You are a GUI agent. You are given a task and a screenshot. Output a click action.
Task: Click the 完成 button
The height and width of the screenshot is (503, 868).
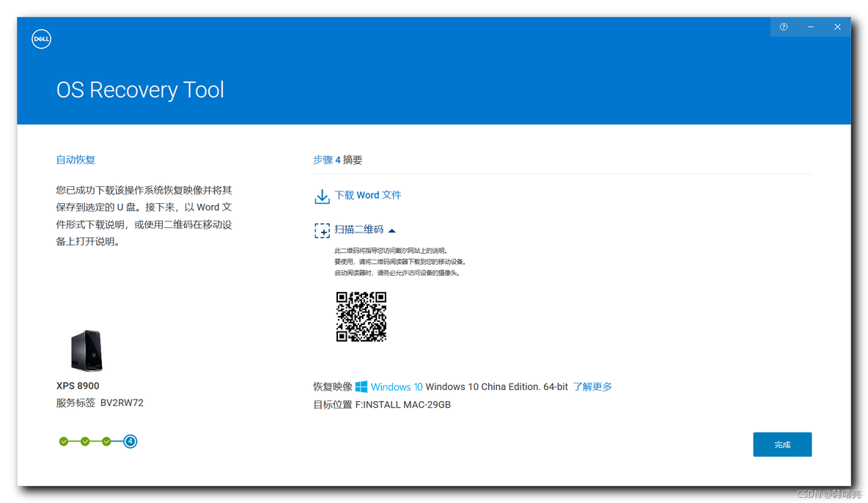click(782, 444)
